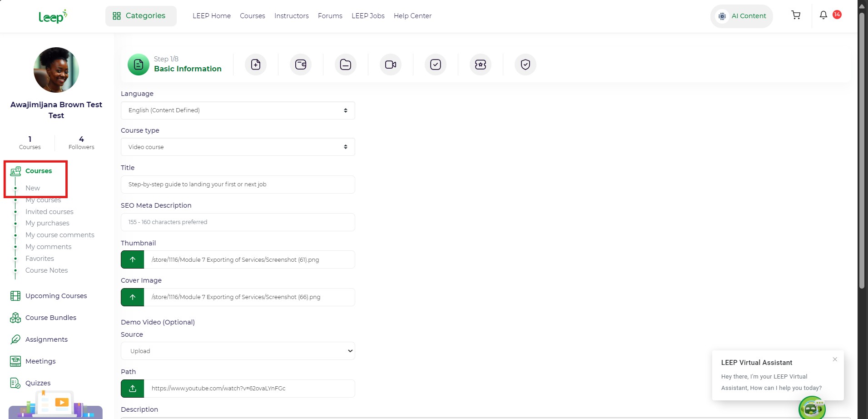Select the checkmark quiz step icon
This screenshot has height=419, width=868.
point(435,65)
